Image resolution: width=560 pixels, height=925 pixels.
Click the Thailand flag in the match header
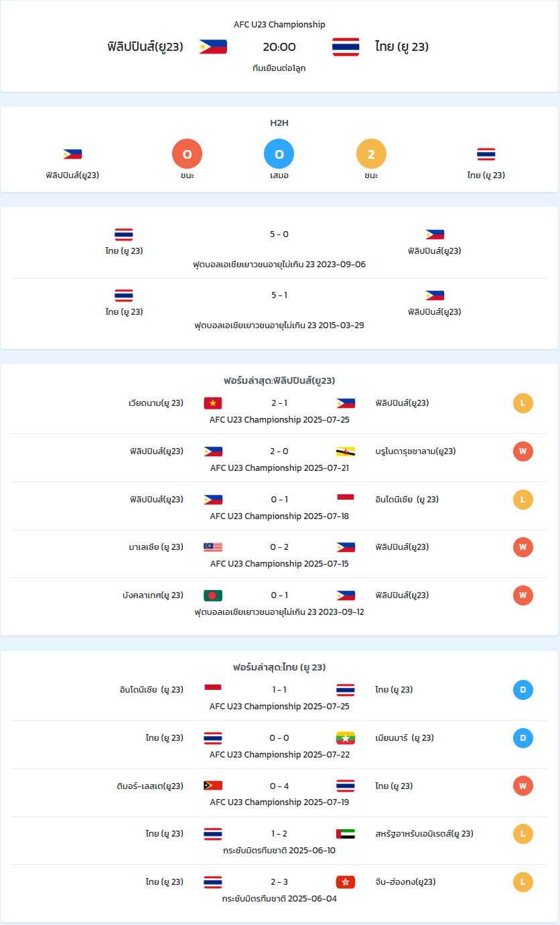(346, 47)
